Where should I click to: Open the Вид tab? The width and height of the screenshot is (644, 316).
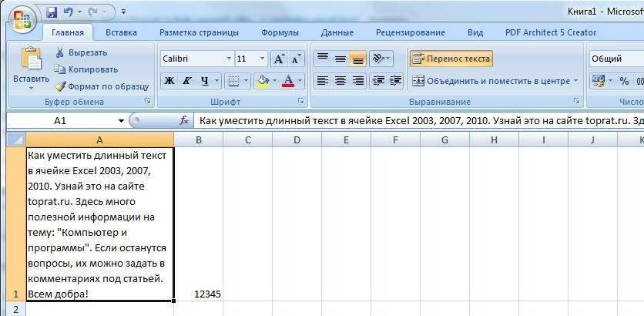pos(475,32)
